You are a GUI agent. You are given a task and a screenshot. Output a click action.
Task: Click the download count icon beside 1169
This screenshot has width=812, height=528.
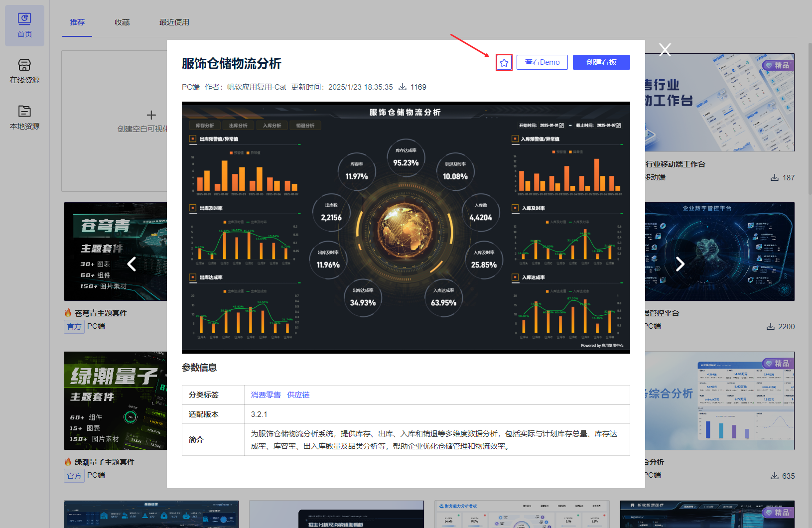coord(403,87)
